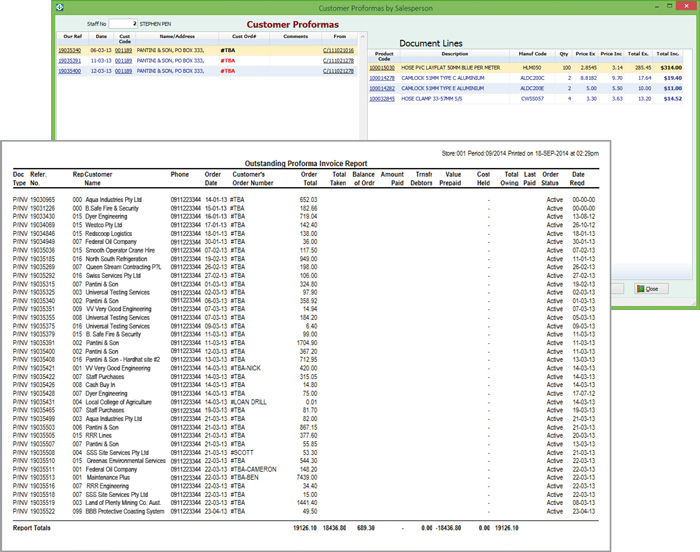This screenshot has height=552, width=700.
Task: Click the $314.00 total inc value
Action: click(x=671, y=68)
